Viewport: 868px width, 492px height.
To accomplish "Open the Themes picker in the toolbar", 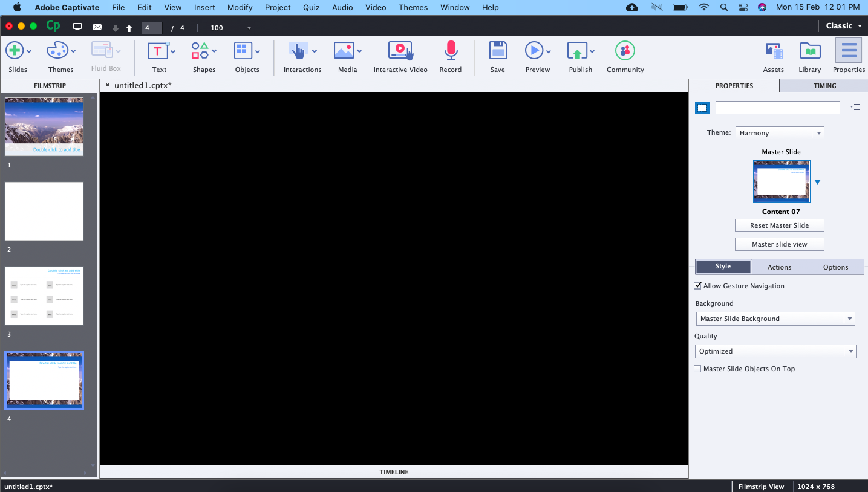I will point(60,57).
